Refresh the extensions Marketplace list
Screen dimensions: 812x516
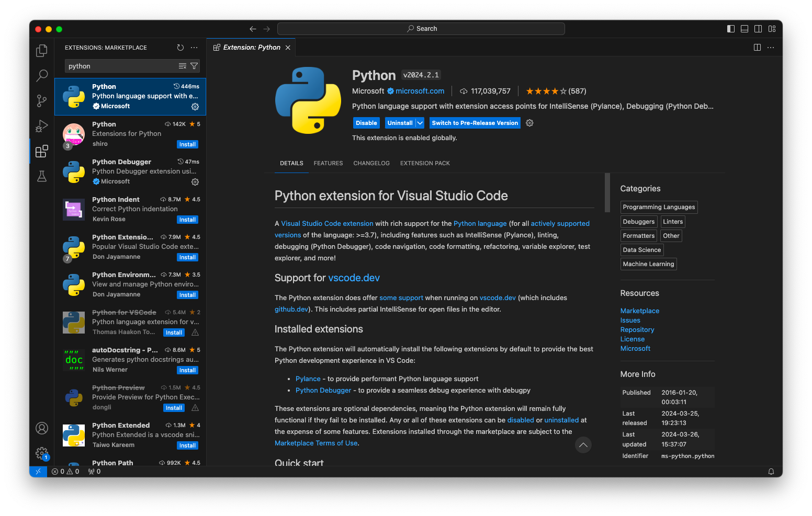point(181,47)
